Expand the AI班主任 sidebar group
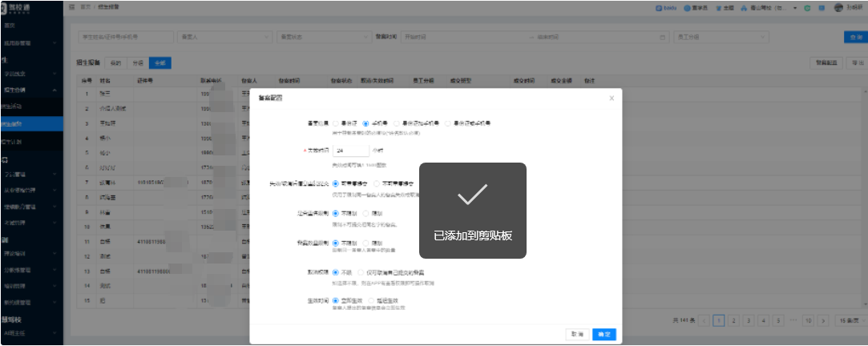Image resolution: width=868 pixels, height=346 pixels. click(x=31, y=333)
